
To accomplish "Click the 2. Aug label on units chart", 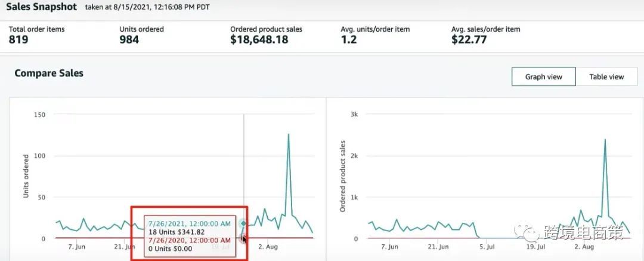I will [267, 247].
